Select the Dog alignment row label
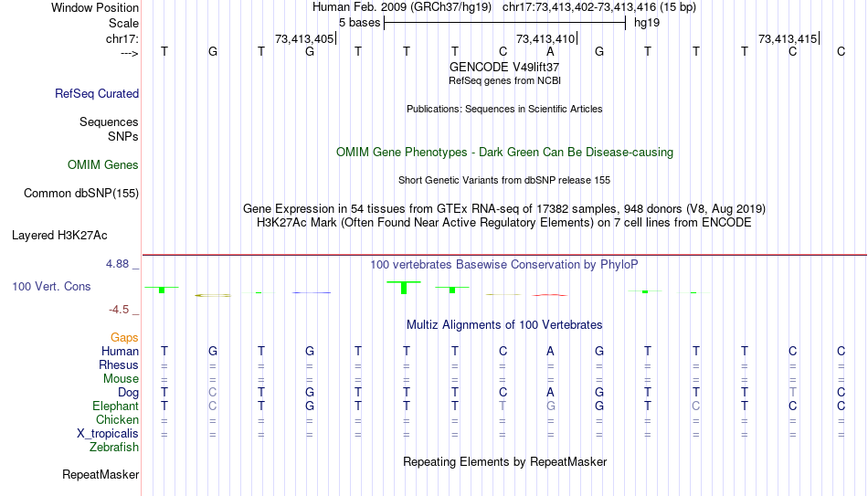The height and width of the screenshot is (496, 868). pyautogui.click(x=128, y=393)
